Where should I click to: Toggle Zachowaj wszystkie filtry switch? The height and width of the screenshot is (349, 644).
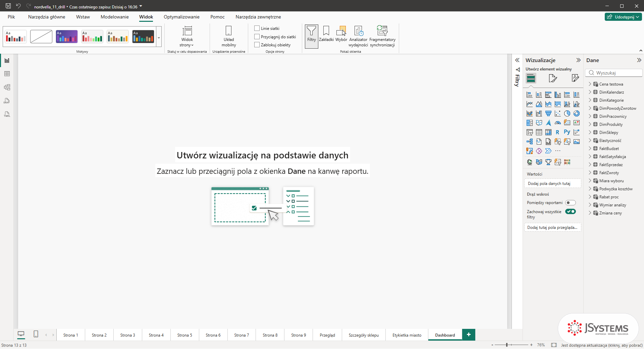570,211
